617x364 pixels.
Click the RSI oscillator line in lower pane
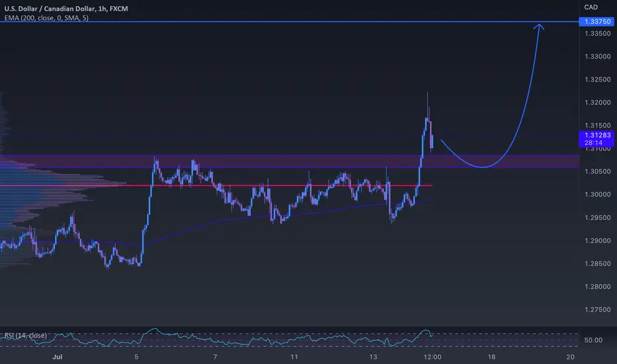point(216,338)
